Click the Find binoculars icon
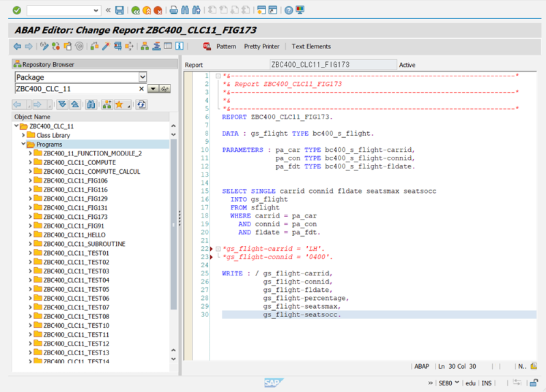Screen dimensions: 546x392 pyautogui.click(x=185, y=10)
